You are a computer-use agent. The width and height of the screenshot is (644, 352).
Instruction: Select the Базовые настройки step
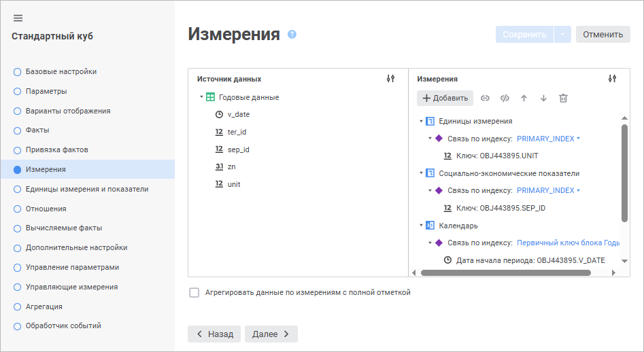[61, 71]
